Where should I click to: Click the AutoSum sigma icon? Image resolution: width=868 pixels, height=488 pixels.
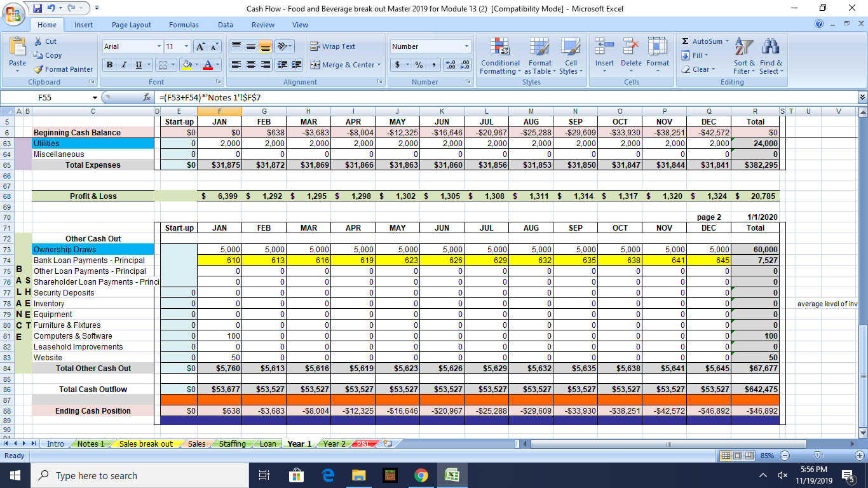(685, 41)
